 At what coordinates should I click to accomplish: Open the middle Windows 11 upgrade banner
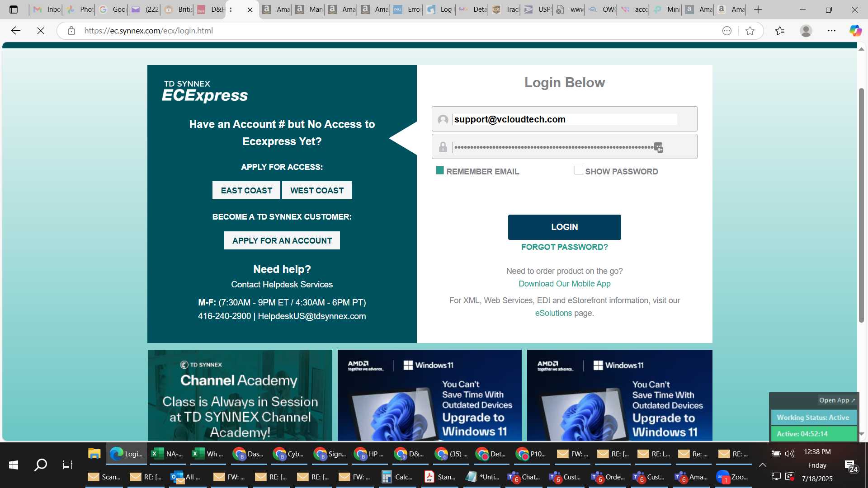coord(429,395)
